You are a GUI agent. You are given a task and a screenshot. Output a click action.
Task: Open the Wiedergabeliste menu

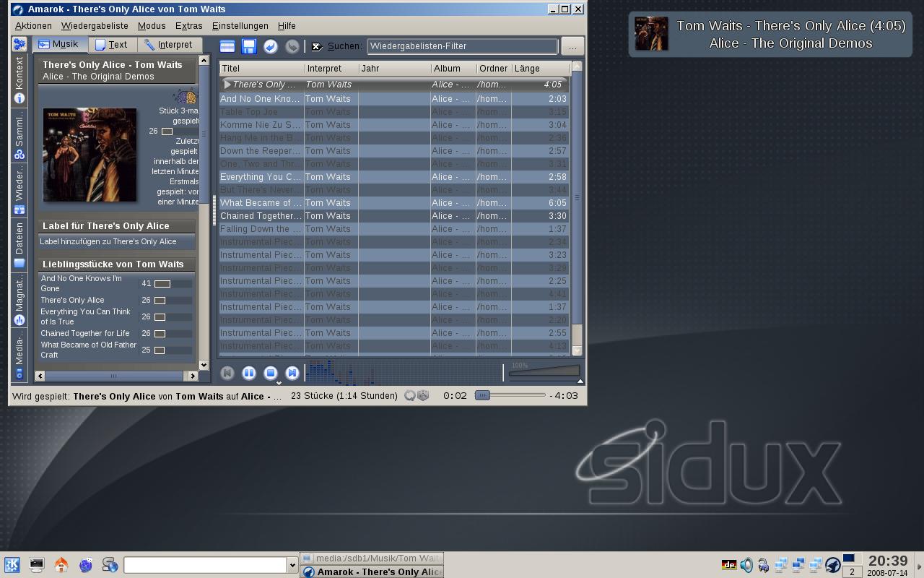(95, 25)
